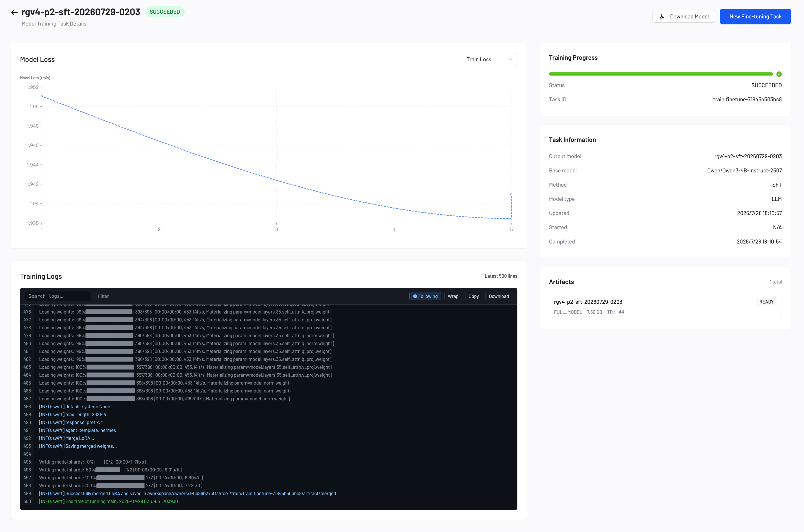Viewport: 804px width, 532px height.
Task: Select the loss data point at step 1
Action: point(42,96)
